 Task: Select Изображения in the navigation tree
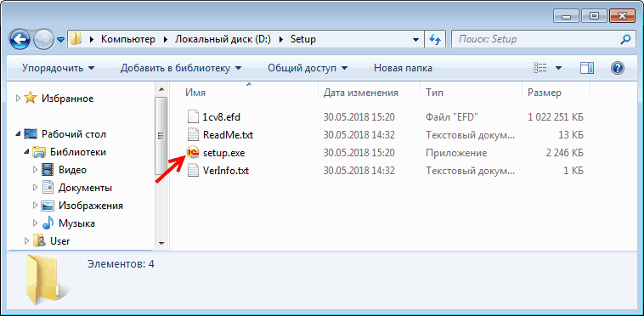(x=90, y=206)
